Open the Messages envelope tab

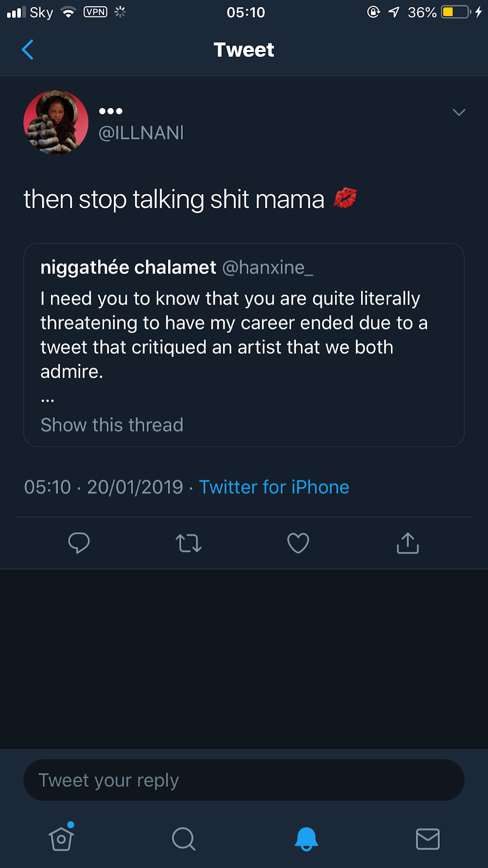click(428, 839)
